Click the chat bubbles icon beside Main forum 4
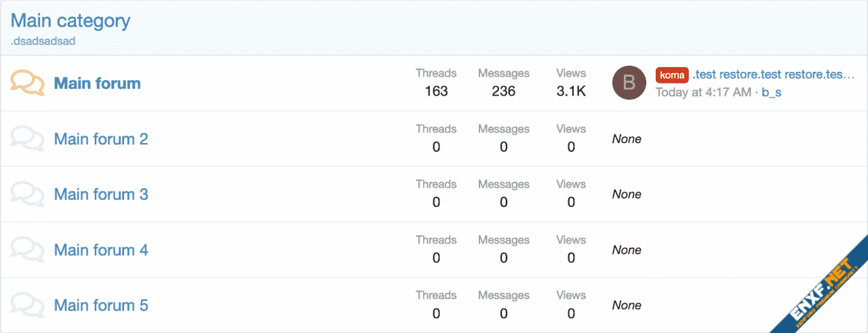The width and height of the screenshot is (868, 333). click(28, 250)
